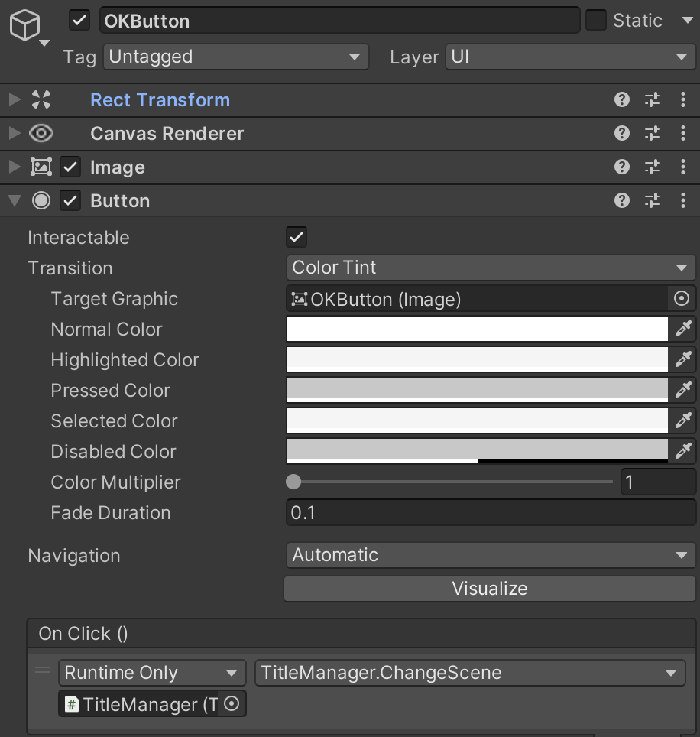Open help for the Rect Transform component
Screen dimensions: 700x737
(x=622, y=100)
